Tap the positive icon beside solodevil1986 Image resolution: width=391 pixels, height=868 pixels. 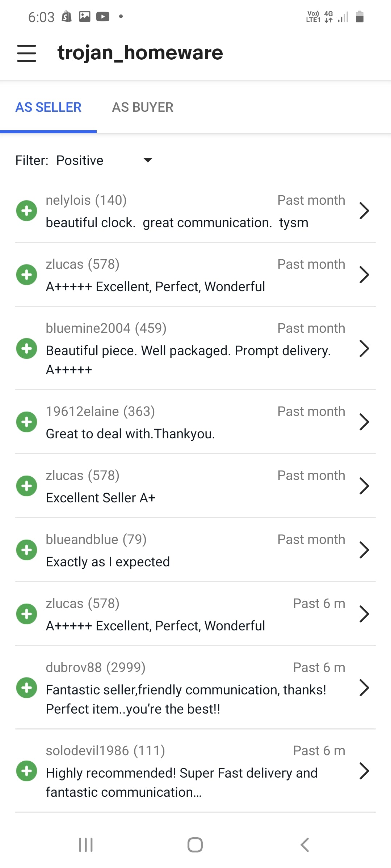[26, 771]
